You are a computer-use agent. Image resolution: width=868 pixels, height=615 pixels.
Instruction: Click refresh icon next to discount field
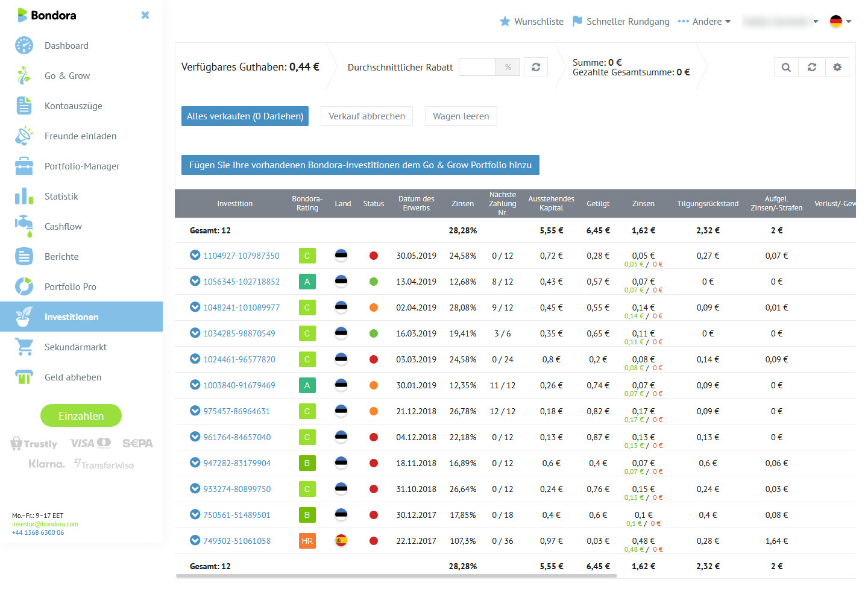536,68
